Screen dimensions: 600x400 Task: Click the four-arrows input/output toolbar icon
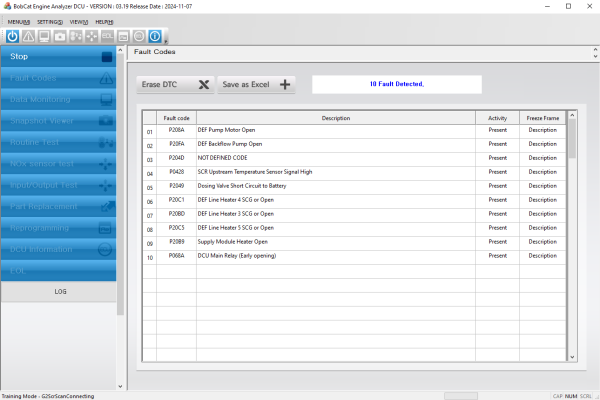[x=91, y=36]
